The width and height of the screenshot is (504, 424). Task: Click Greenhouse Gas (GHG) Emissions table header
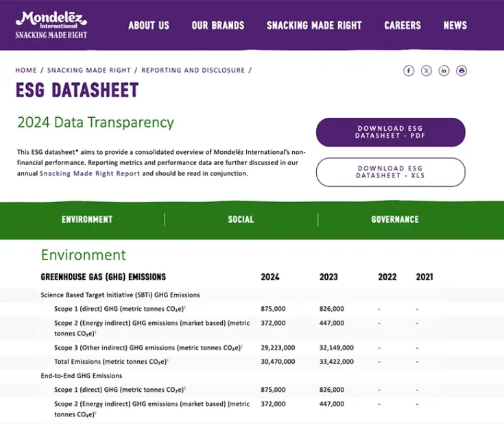(x=103, y=277)
